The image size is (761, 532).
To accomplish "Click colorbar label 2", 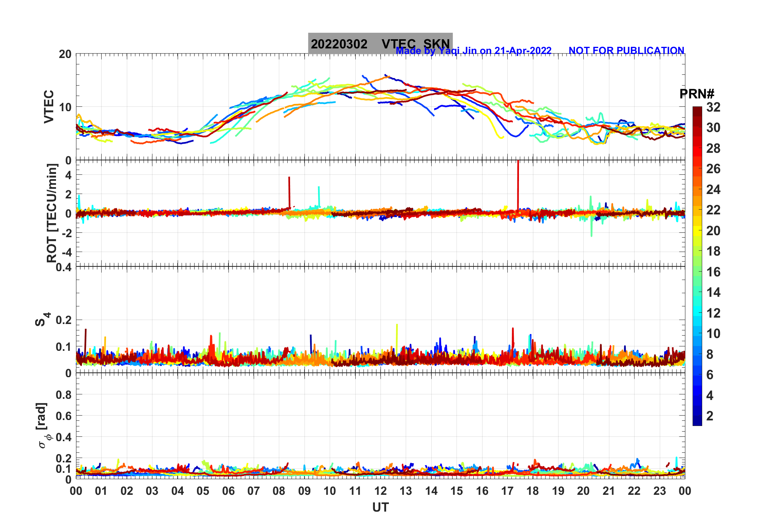I will pyautogui.click(x=710, y=416).
